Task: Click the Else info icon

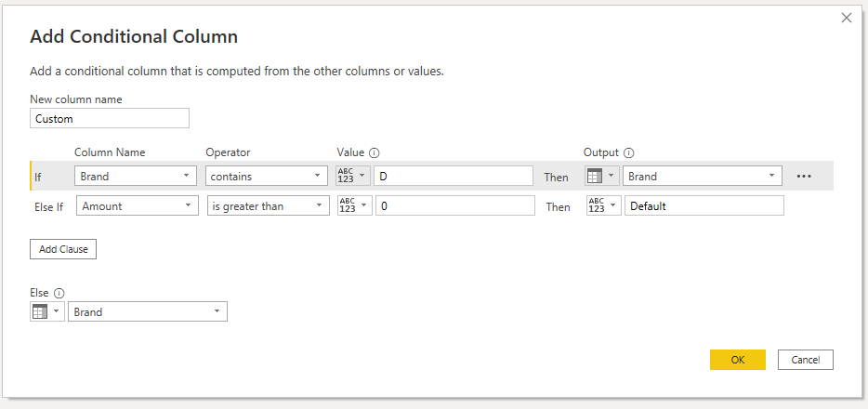Action: click(x=59, y=293)
